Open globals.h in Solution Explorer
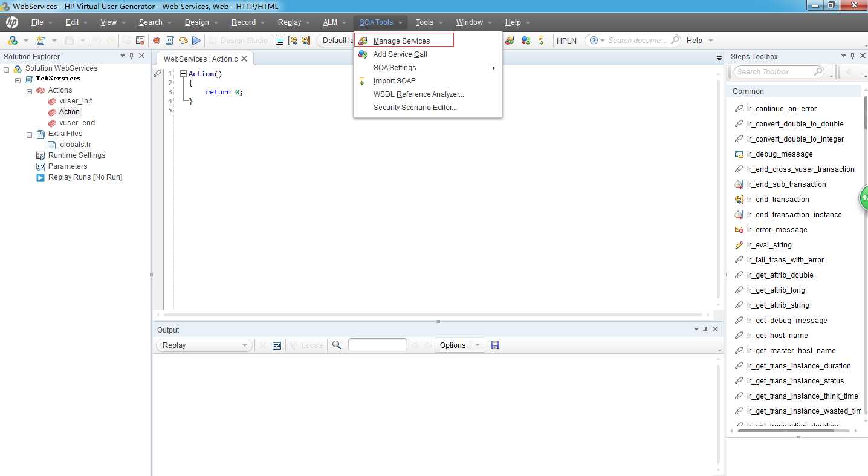This screenshot has width=868, height=476. [75, 145]
